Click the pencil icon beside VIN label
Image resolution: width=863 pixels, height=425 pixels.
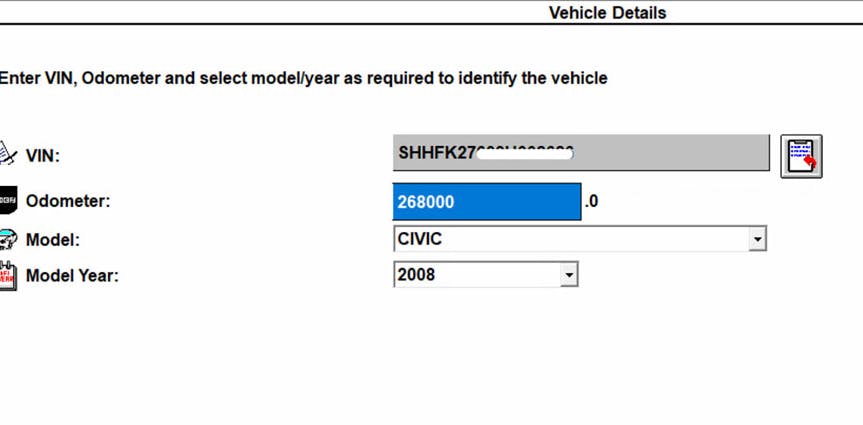(8, 153)
